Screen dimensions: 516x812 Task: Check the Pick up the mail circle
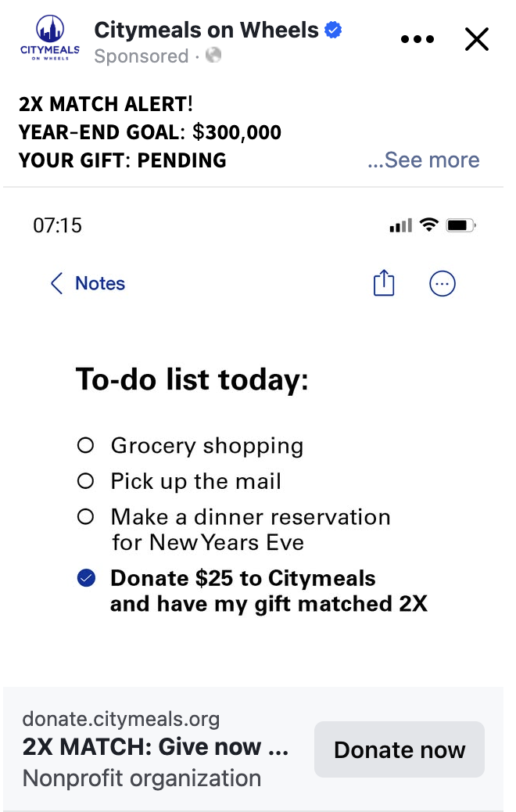(x=86, y=481)
